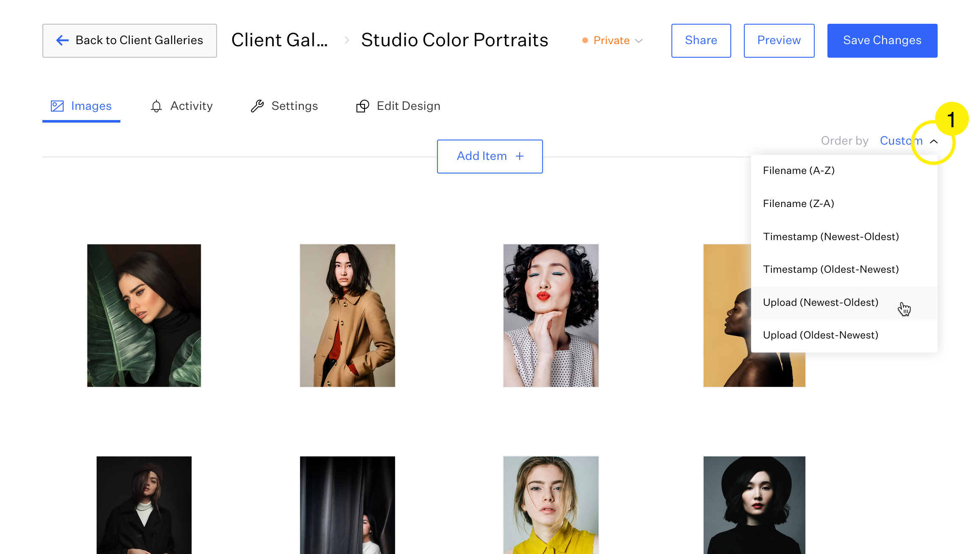Click the Images tab picture icon

(x=57, y=106)
